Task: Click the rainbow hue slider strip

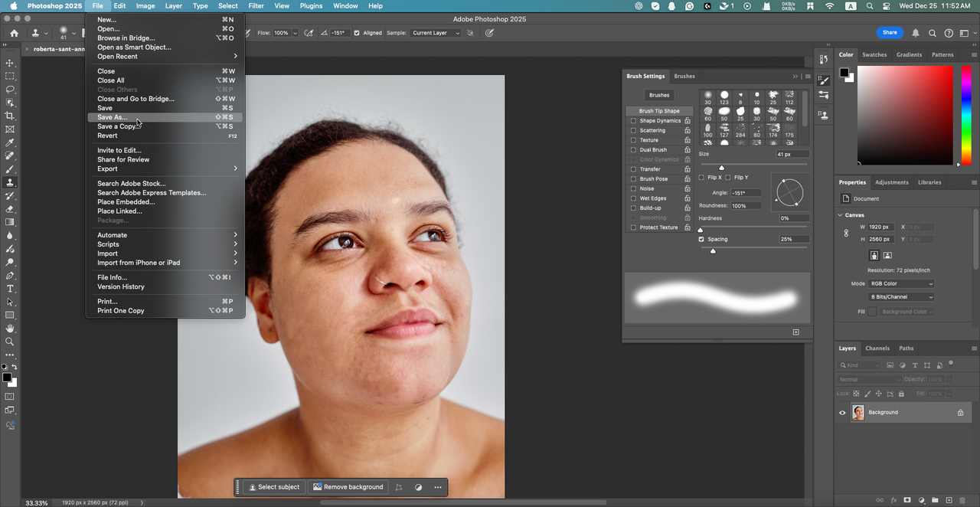Action: [x=966, y=115]
